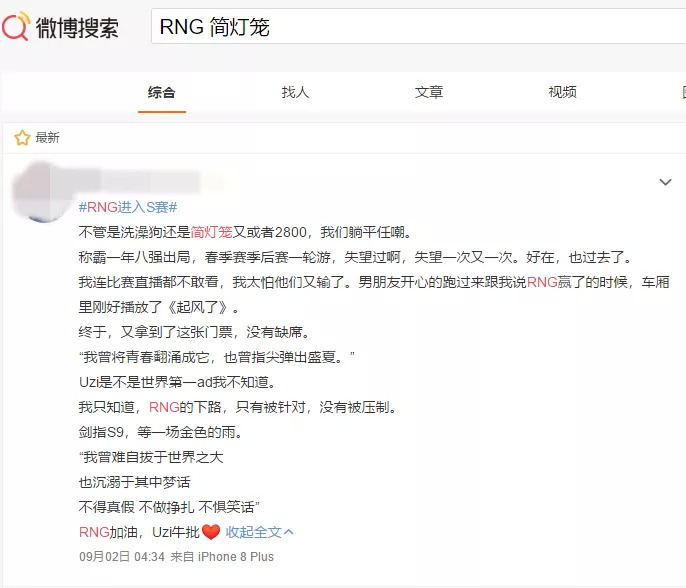This screenshot has height=588, width=686.
Task: Click the line 我曾难自拔于世界之大
Action: 151,457
